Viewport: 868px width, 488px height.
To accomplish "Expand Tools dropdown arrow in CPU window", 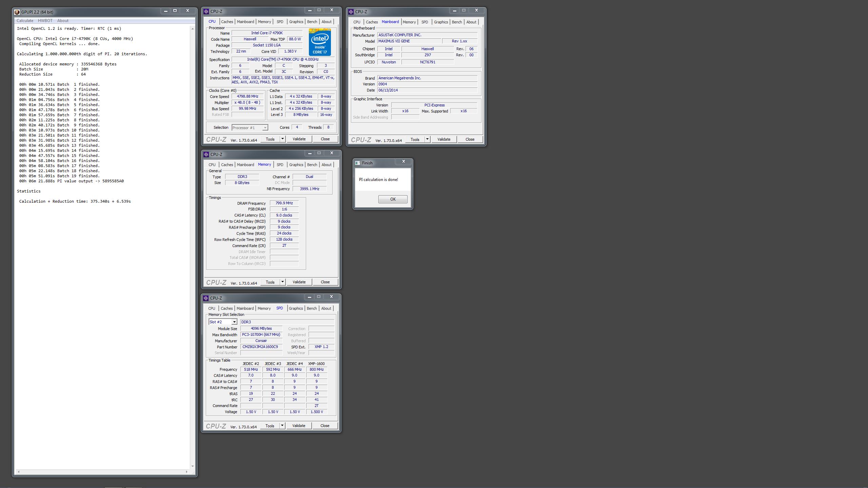I will [x=282, y=139].
